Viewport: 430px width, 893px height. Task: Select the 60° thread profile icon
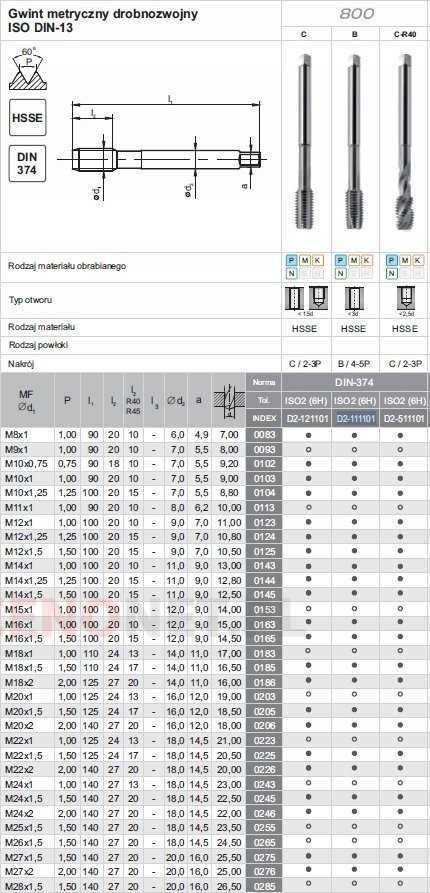tap(28, 68)
